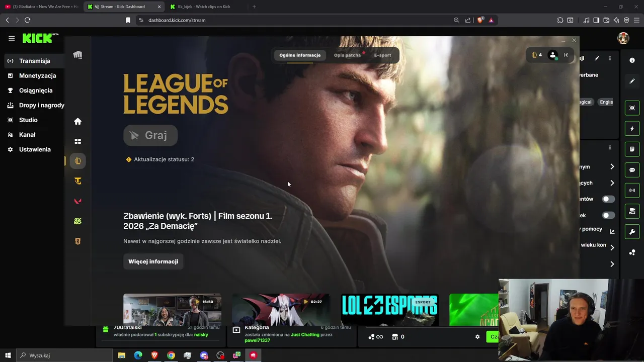Toggle the upper chat settings switch
Image resolution: width=644 pixels, height=362 pixels.
click(608, 199)
